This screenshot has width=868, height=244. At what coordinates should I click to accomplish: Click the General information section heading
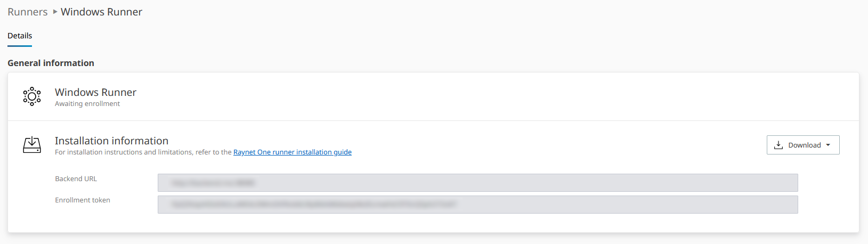(51, 63)
